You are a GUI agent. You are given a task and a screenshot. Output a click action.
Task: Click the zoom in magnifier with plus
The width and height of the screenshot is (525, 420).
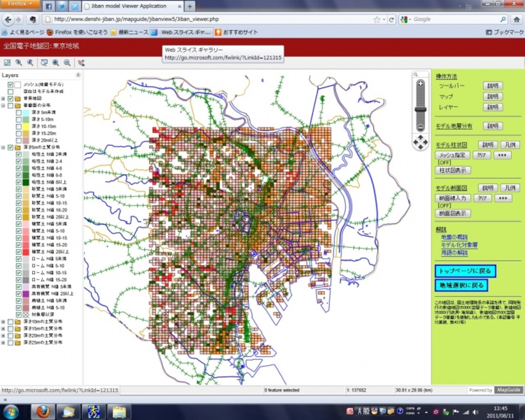click(56, 63)
